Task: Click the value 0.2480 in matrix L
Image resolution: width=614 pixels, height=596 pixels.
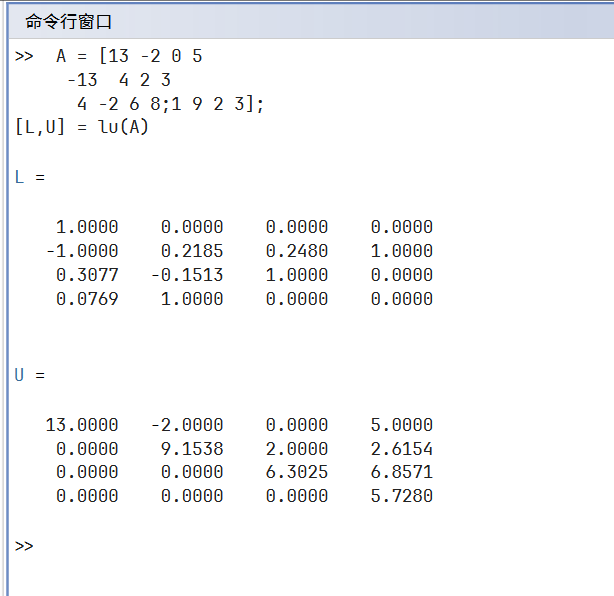Action: pos(297,251)
